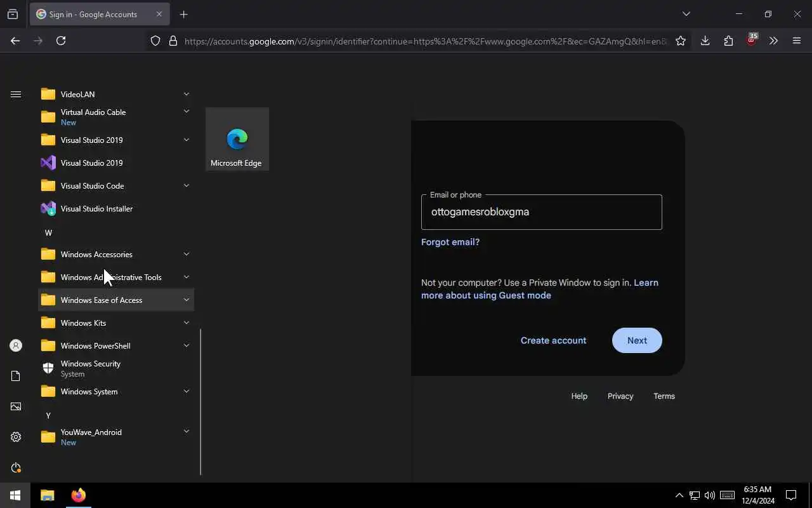Open Settings gear in Start sidebar
Screen dimensions: 812x508
[x=16, y=437]
